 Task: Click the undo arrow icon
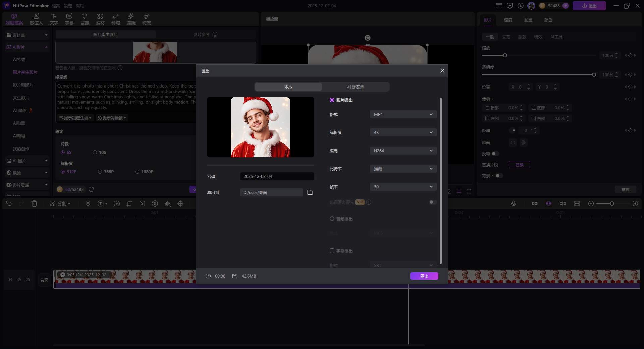[9, 203]
